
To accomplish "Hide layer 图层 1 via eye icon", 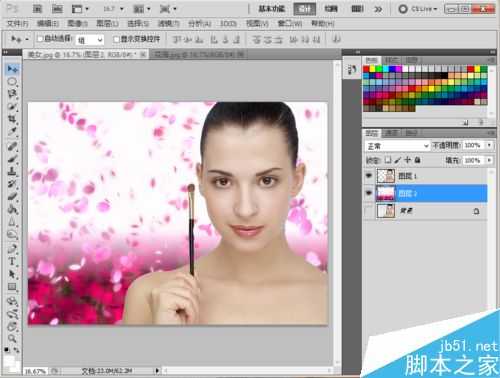I will (x=369, y=175).
